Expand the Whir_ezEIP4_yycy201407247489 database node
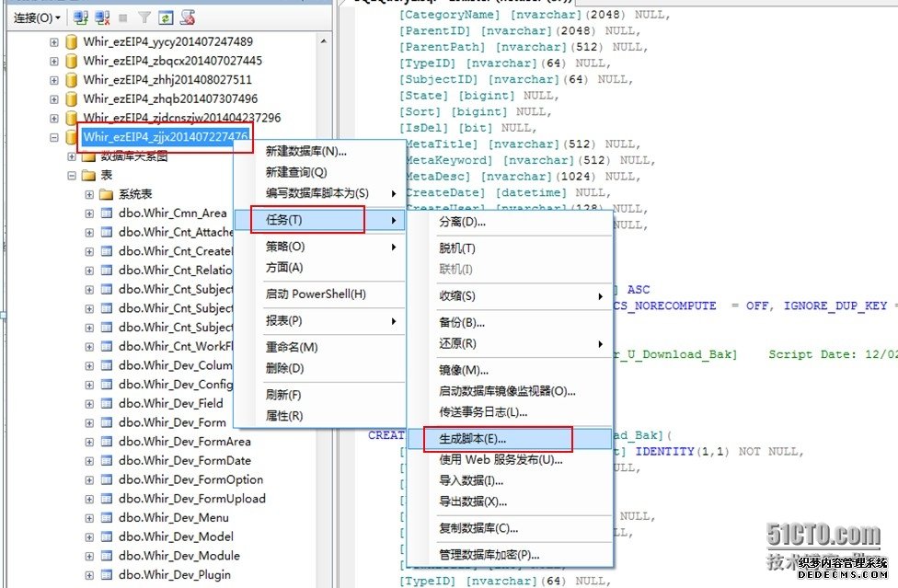898x588 pixels. (53, 42)
